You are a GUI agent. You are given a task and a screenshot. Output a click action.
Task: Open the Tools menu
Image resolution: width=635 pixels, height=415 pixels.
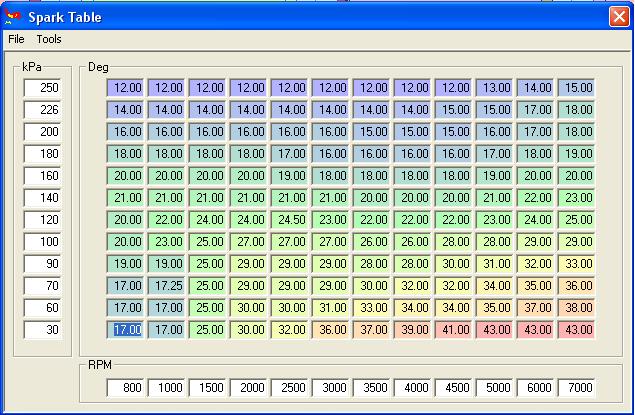point(49,39)
